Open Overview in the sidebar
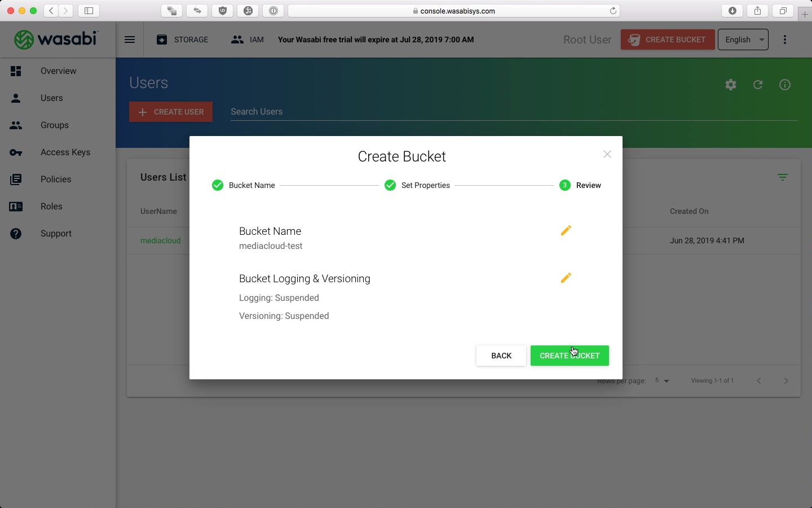Screen dimensions: 812x508 pos(58,71)
